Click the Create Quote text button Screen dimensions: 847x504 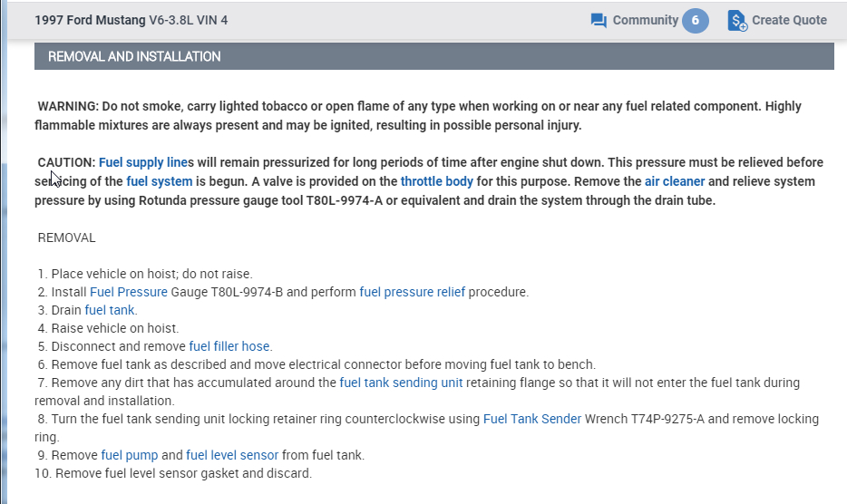(789, 20)
